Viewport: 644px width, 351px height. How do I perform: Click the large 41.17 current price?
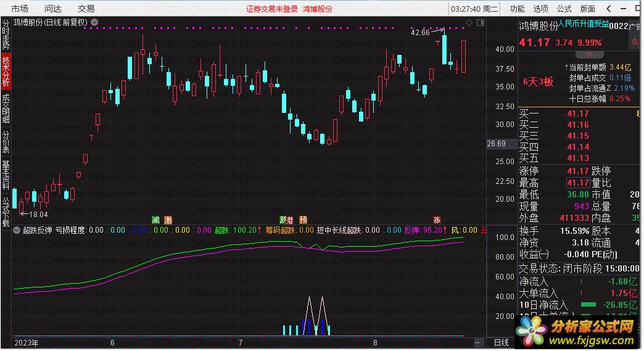coord(534,43)
